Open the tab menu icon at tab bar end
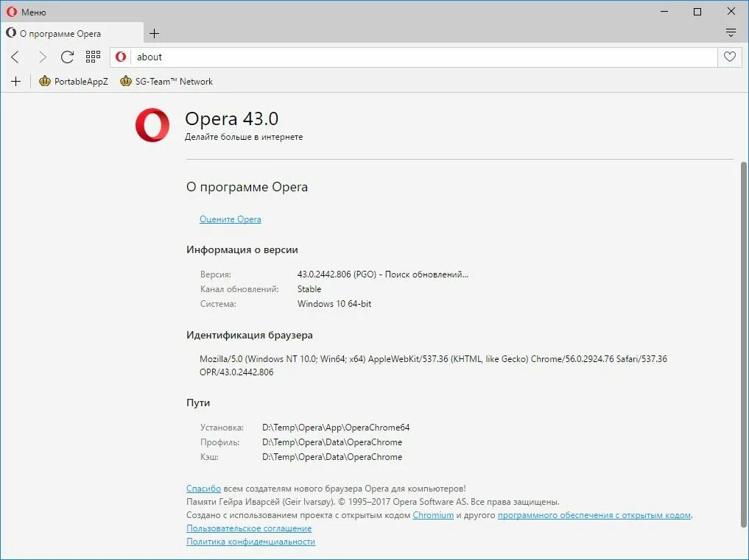The image size is (749, 560). [731, 32]
